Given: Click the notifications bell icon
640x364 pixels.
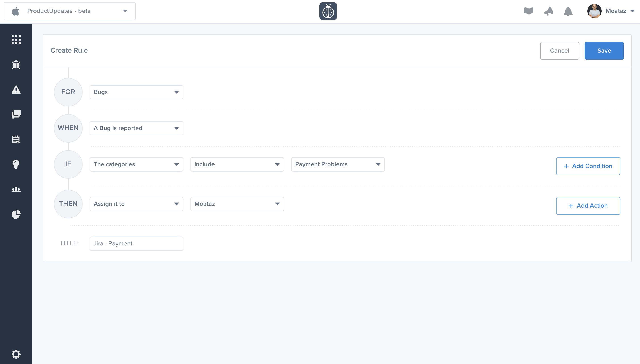Looking at the screenshot, I should pos(568,11).
